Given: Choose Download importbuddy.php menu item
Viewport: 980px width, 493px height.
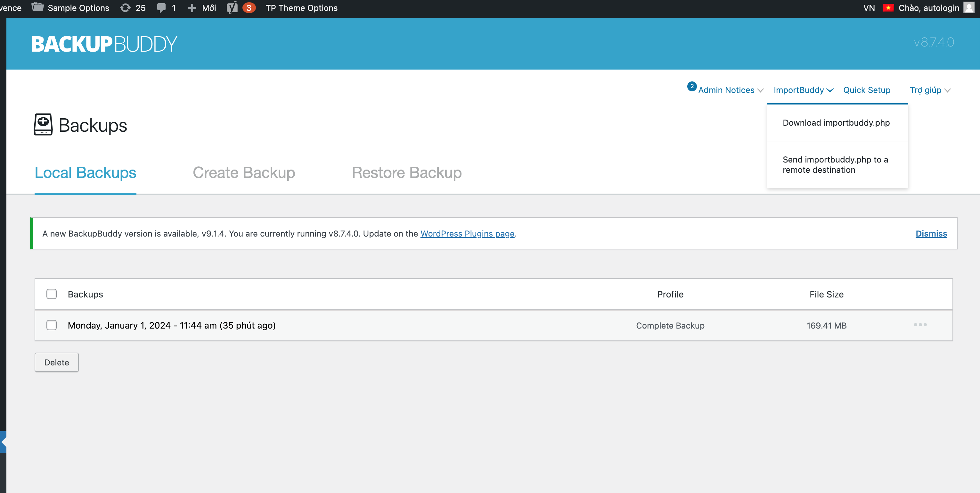Looking at the screenshot, I should click(836, 122).
